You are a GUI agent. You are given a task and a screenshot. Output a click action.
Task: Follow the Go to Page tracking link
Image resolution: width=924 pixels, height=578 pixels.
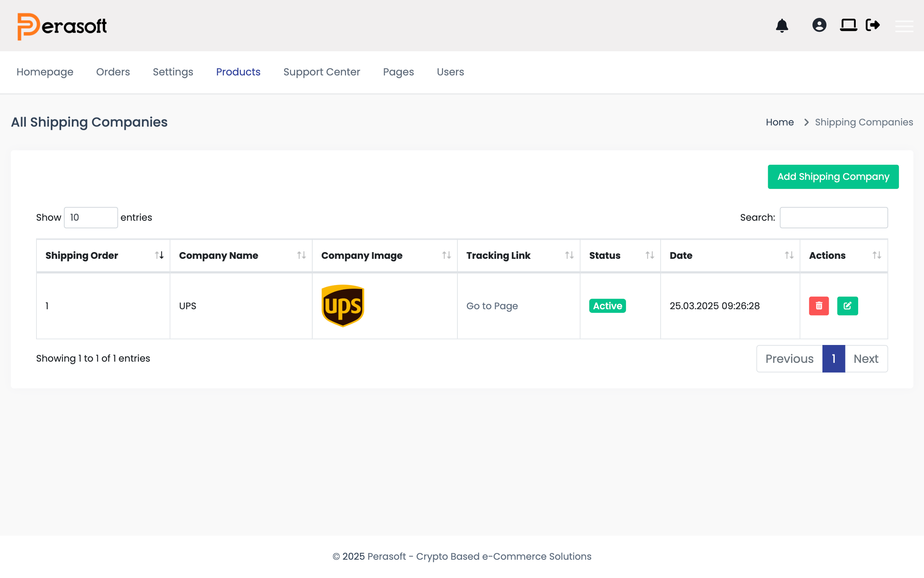pyautogui.click(x=492, y=306)
